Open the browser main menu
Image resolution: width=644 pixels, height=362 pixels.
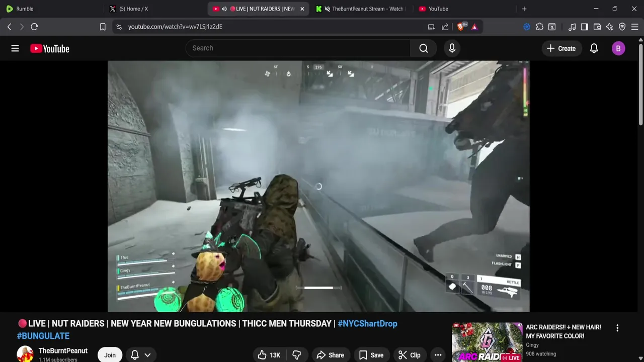pyautogui.click(x=634, y=27)
